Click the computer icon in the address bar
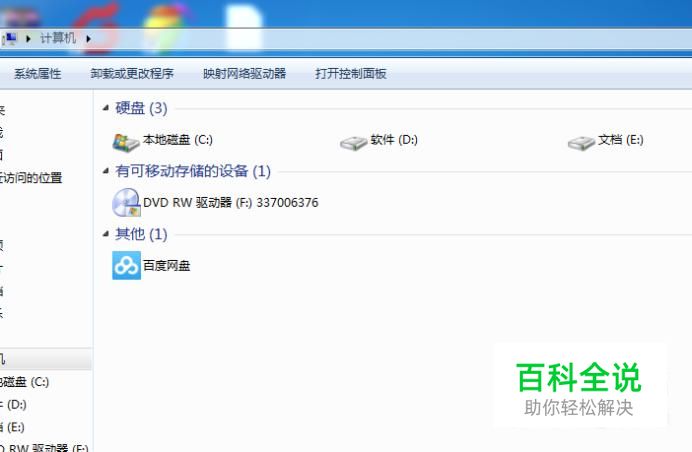Viewport: 692px width, 452px height. [9, 39]
